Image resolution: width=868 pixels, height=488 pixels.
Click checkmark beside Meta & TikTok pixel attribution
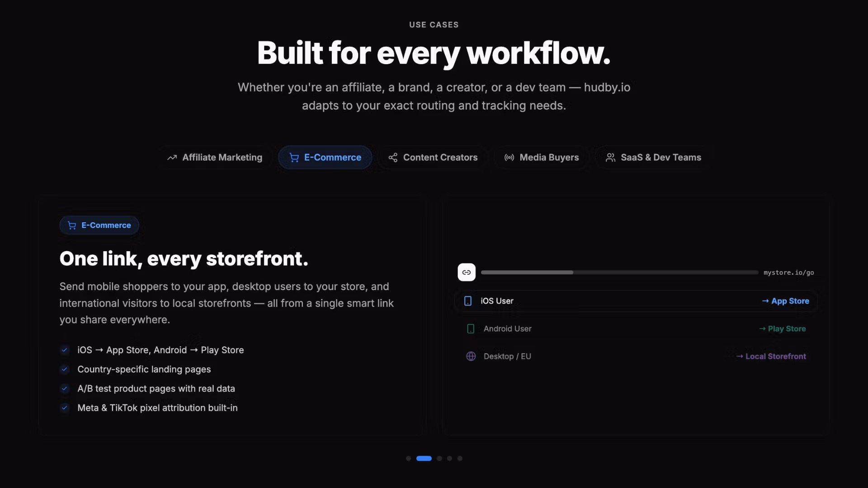click(65, 408)
